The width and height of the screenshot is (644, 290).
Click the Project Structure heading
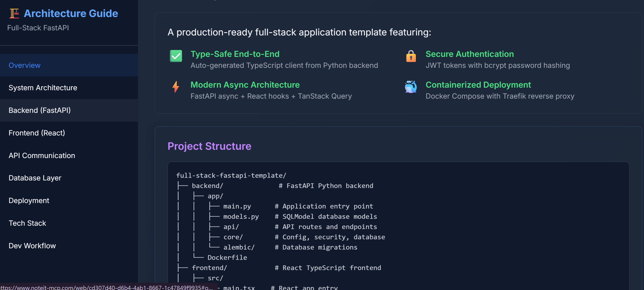[209, 146]
